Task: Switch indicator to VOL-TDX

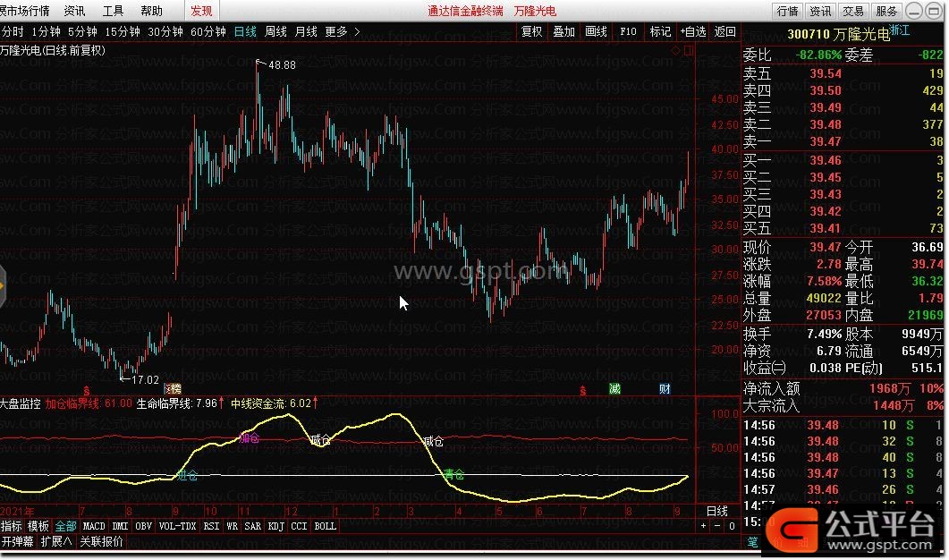Action: coord(177,526)
